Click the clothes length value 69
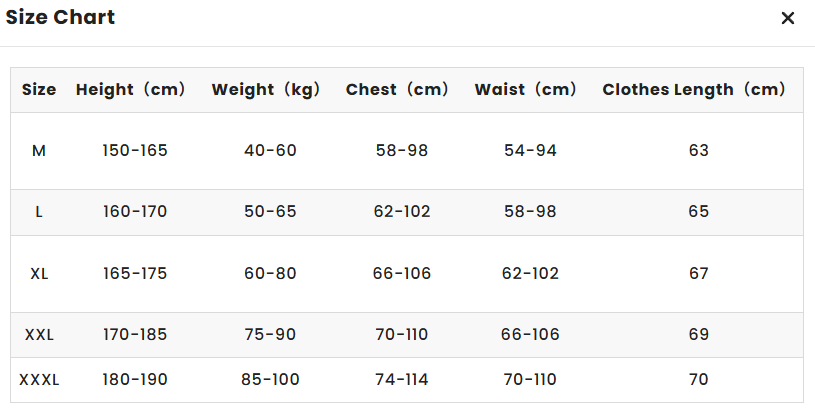This screenshot has height=419, width=815. click(699, 334)
